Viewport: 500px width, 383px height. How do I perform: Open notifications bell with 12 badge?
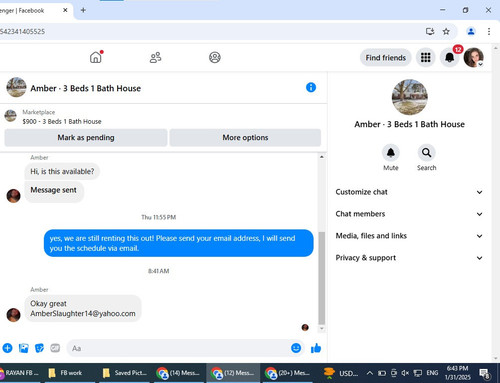450,57
